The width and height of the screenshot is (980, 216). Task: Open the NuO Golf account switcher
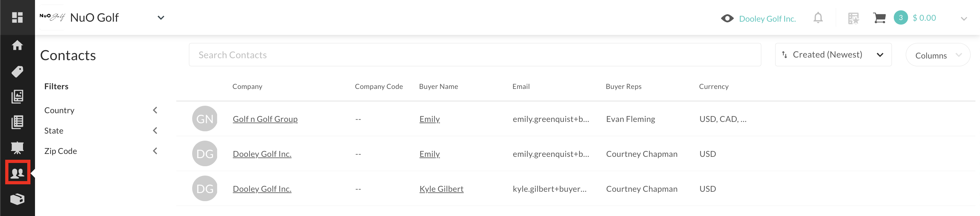click(161, 17)
